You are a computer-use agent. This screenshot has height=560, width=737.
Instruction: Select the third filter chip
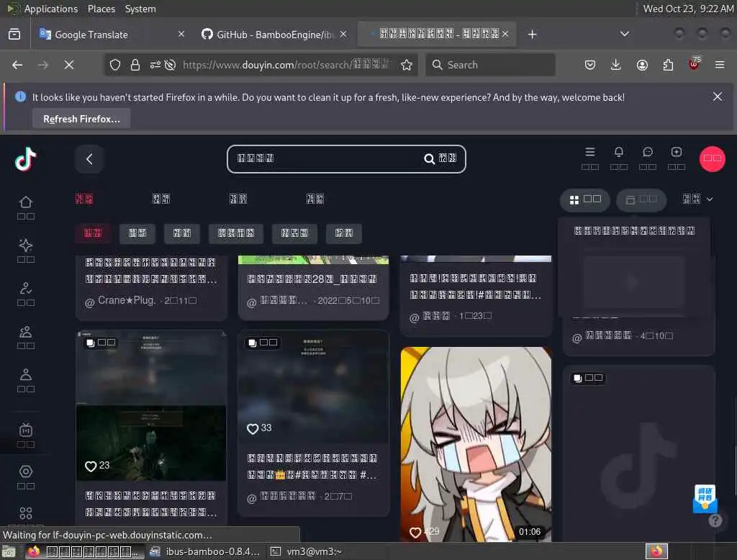pyautogui.click(x=182, y=233)
